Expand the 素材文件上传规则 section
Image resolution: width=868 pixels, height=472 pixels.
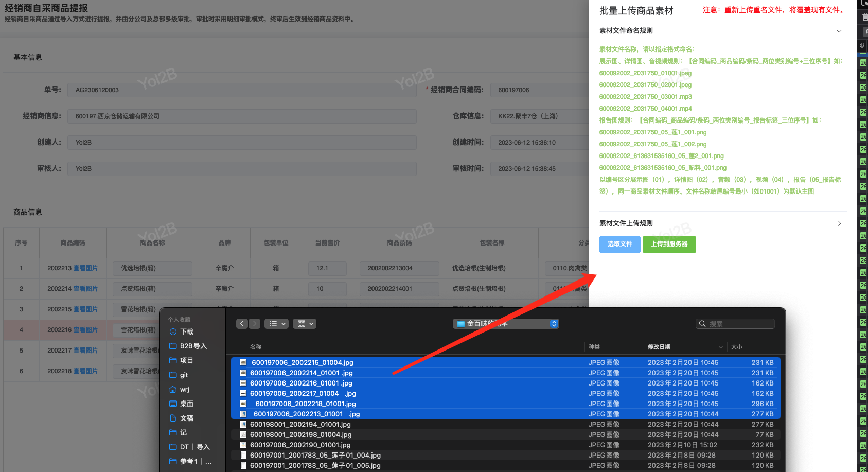[839, 223]
